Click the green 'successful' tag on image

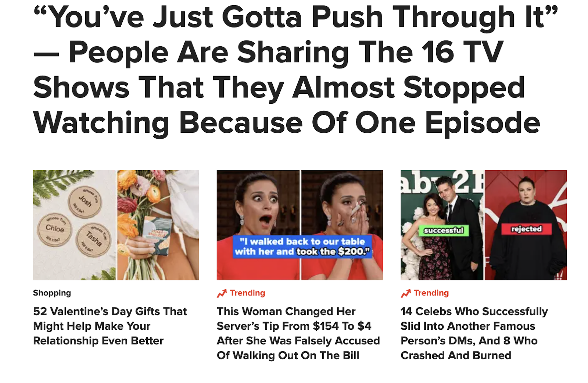tap(444, 231)
